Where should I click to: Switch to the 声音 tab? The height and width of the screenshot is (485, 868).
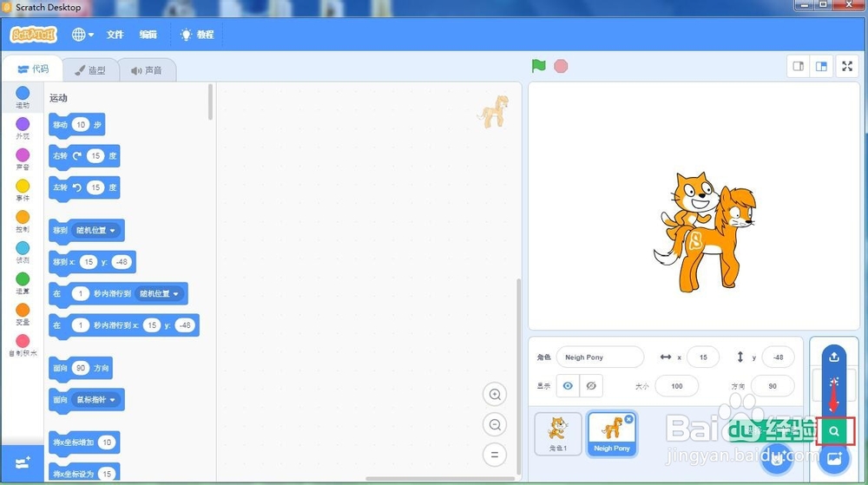[x=147, y=70]
